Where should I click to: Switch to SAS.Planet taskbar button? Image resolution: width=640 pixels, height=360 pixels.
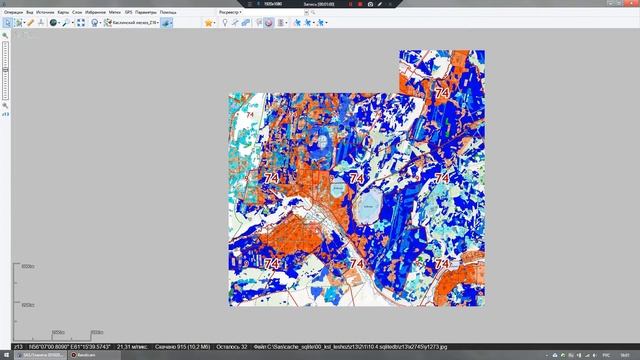tap(40, 356)
